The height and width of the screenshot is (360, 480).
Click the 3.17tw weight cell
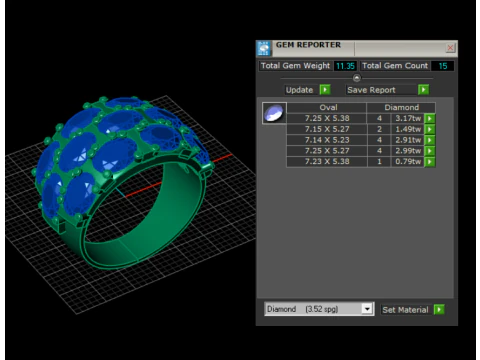pos(408,118)
